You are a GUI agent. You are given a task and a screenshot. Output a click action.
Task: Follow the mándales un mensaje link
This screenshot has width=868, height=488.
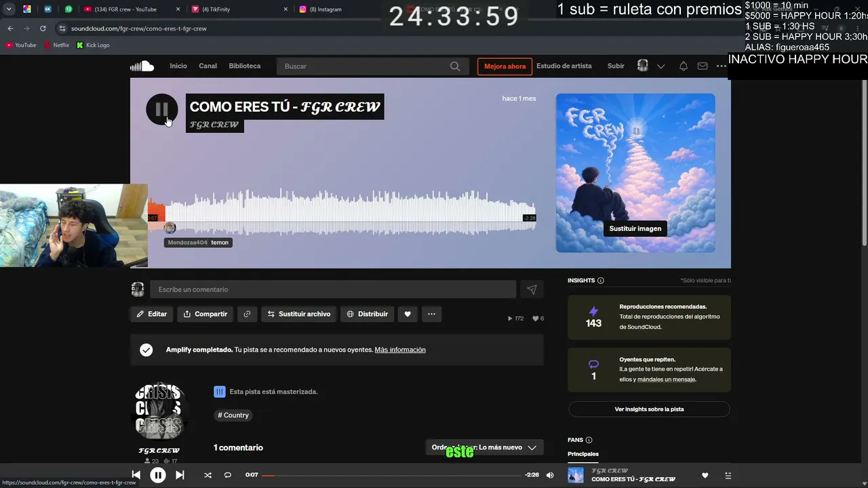(x=667, y=380)
